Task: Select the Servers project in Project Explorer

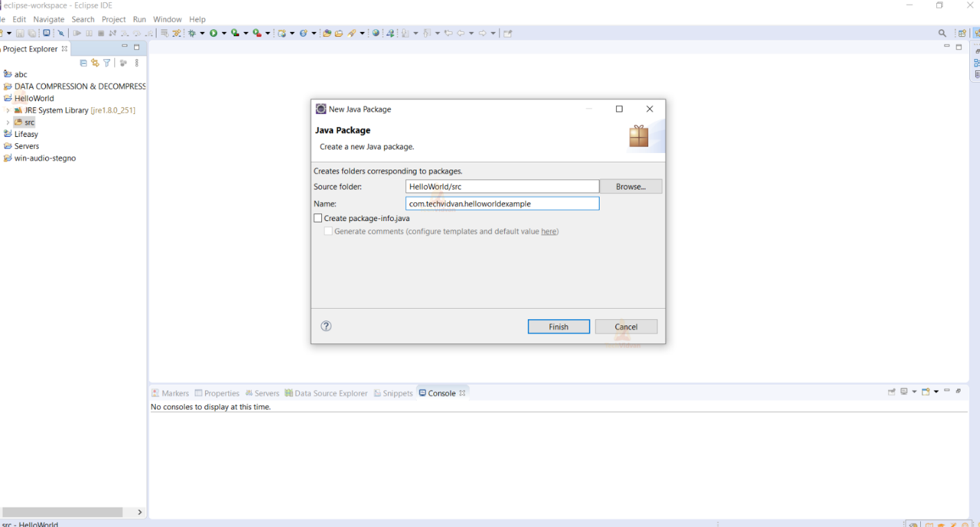Action: pyautogui.click(x=21, y=146)
